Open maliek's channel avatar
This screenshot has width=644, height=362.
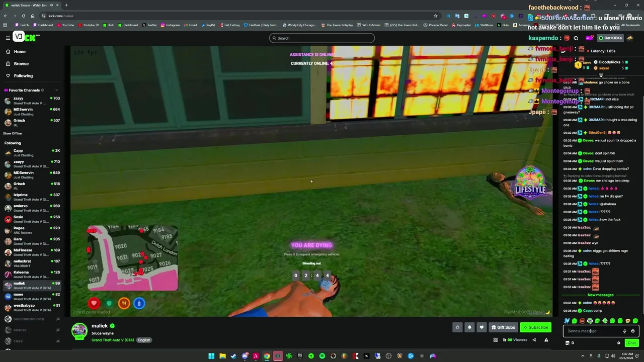coord(79,331)
